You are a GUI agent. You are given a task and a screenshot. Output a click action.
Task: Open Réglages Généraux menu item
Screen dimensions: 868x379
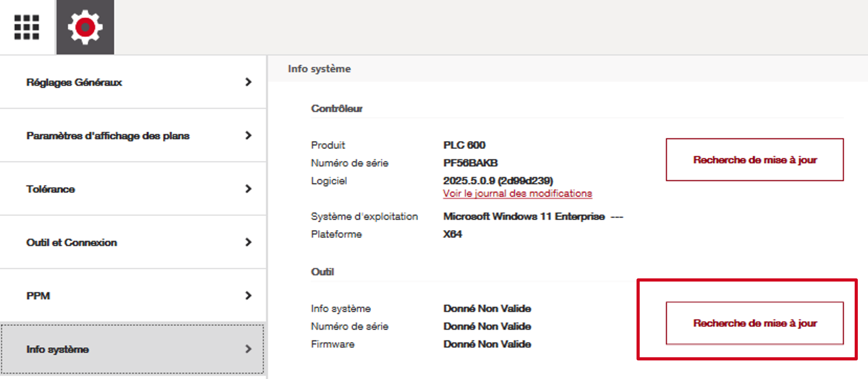74,82
